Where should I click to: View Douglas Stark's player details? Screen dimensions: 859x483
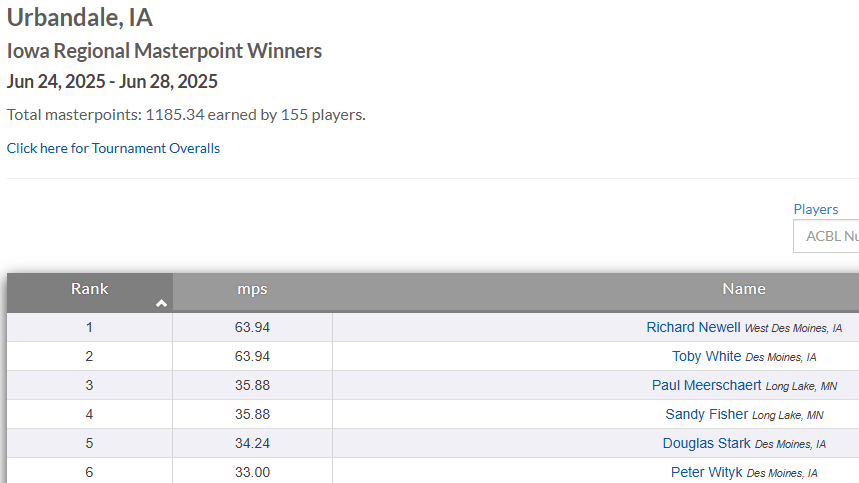(706, 443)
